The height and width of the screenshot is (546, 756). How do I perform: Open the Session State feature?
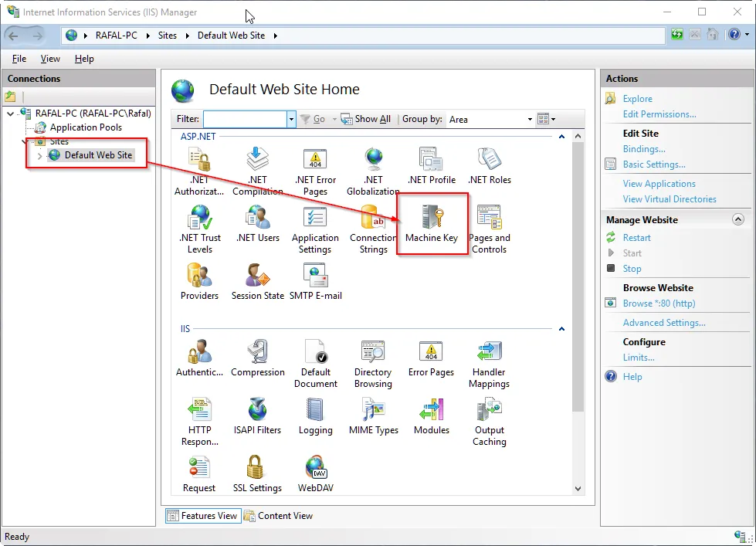click(x=257, y=282)
